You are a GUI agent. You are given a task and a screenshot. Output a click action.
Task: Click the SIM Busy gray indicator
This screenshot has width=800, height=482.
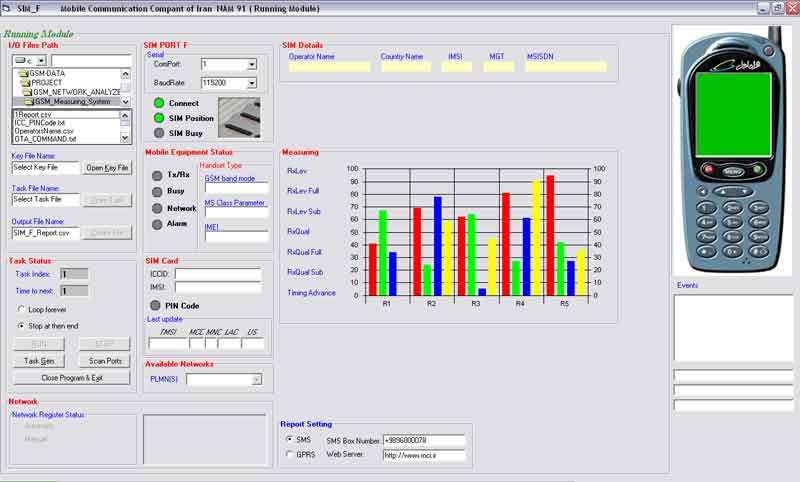pos(159,133)
